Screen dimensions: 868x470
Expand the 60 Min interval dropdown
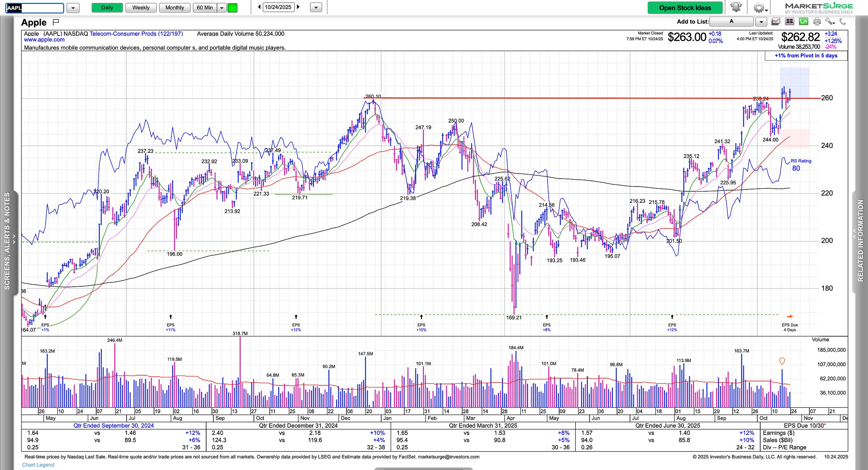(222, 8)
